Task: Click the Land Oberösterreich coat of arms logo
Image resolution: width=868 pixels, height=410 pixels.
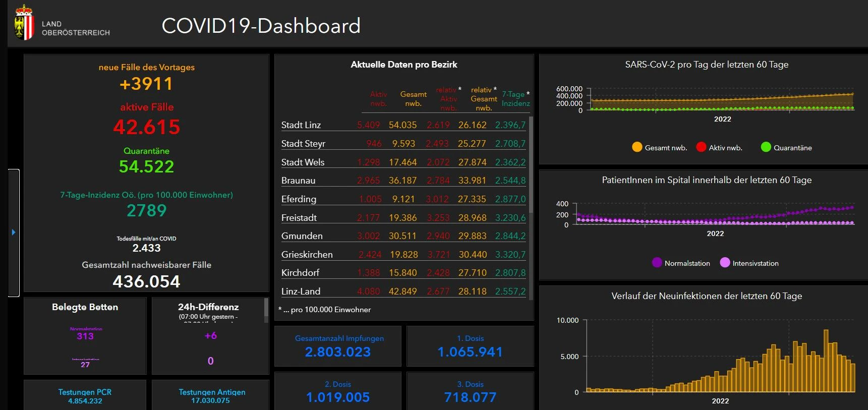Action: click(x=24, y=23)
